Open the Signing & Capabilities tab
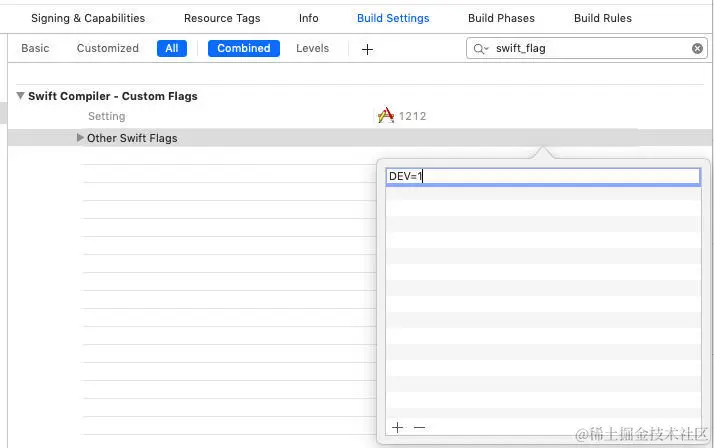The height and width of the screenshot is (448, 714). pyautogui.click(x=88, y=18)
